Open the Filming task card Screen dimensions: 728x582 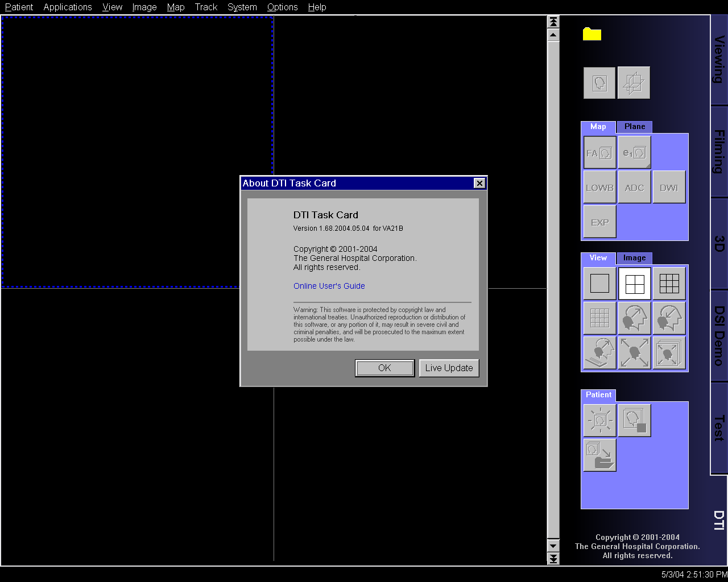click(x=719, y=152)
